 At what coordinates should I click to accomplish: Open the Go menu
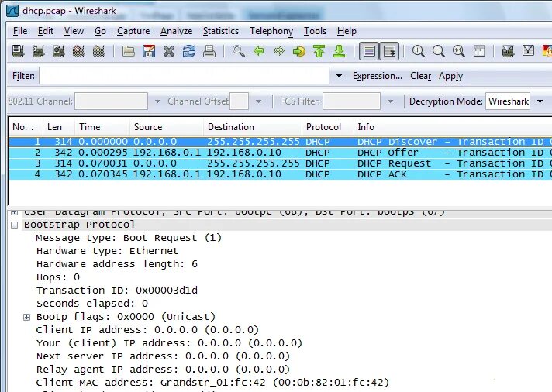100,31
